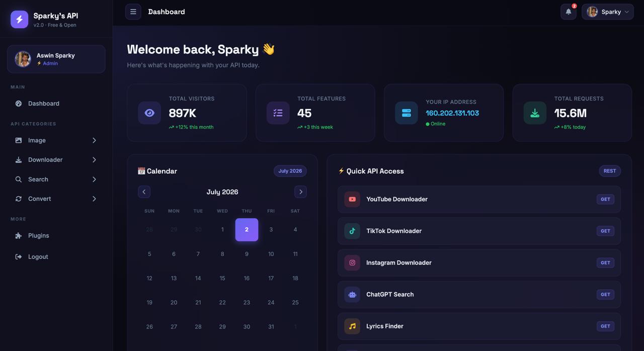Screen dimensions: 644x351
Task: Open the notifications bell
Action: click(569, 12)
